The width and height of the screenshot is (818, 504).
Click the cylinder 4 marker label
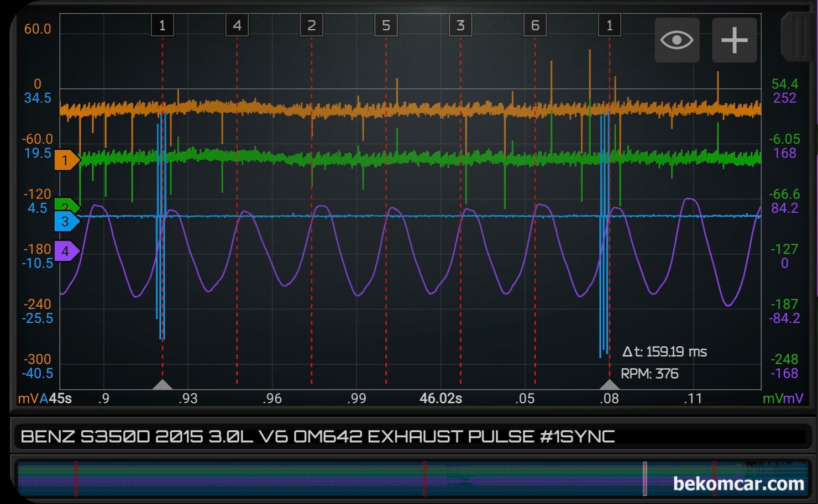237,25
